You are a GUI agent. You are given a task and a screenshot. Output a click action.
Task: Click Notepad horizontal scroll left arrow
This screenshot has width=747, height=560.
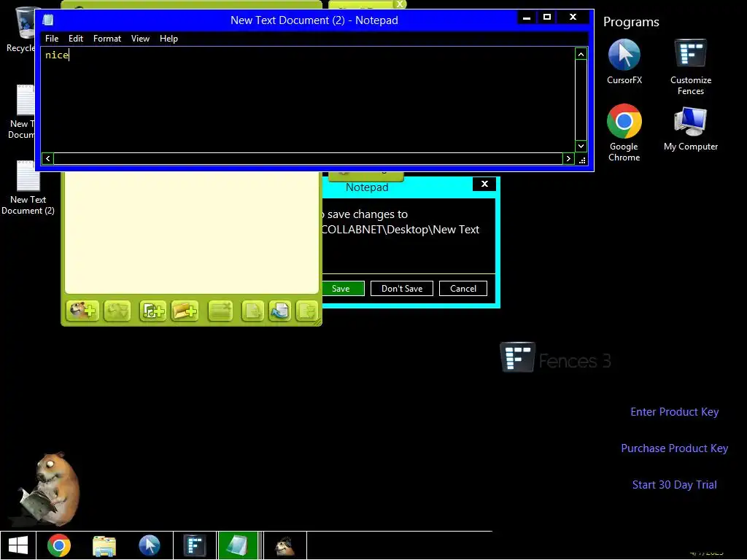pos(47,158)
